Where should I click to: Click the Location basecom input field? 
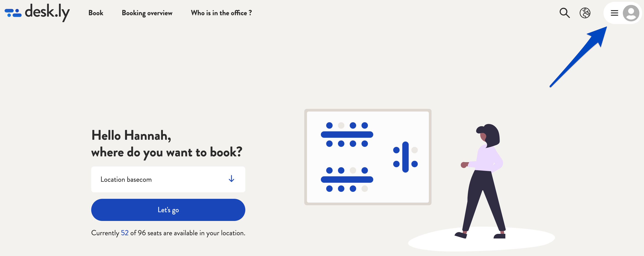[168, 179]
